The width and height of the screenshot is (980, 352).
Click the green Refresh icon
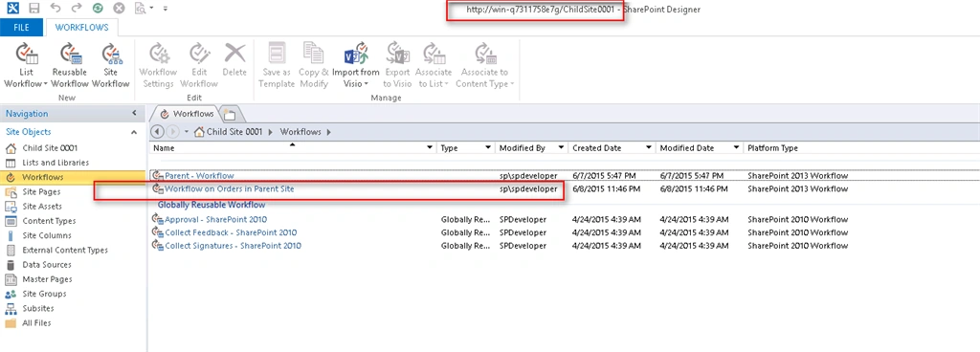[x=98, y=8]
